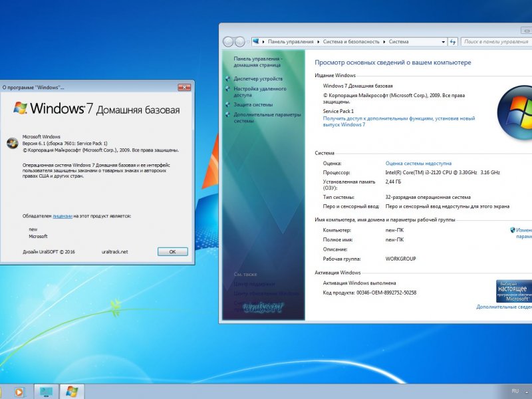Expand the arrow after Панель управления breadcrumb
Image resolution: width=532 pixels, height=399 pixels.
[319, 42]
